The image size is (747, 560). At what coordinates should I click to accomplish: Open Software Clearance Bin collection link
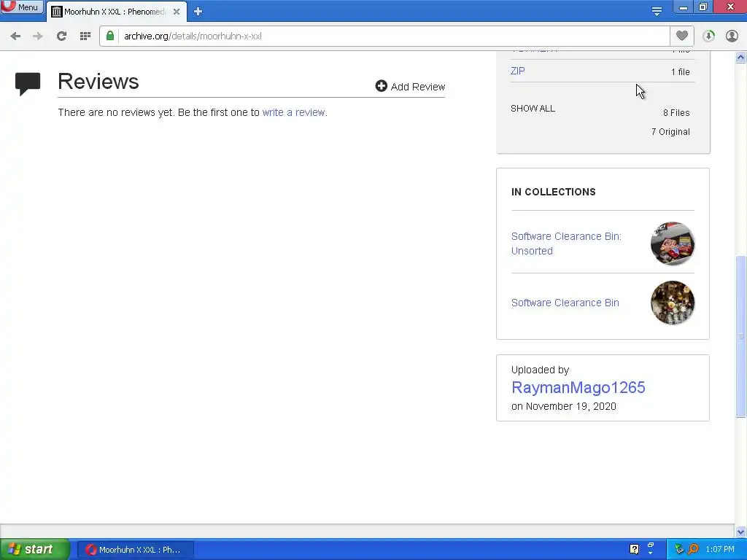point(565,303)
